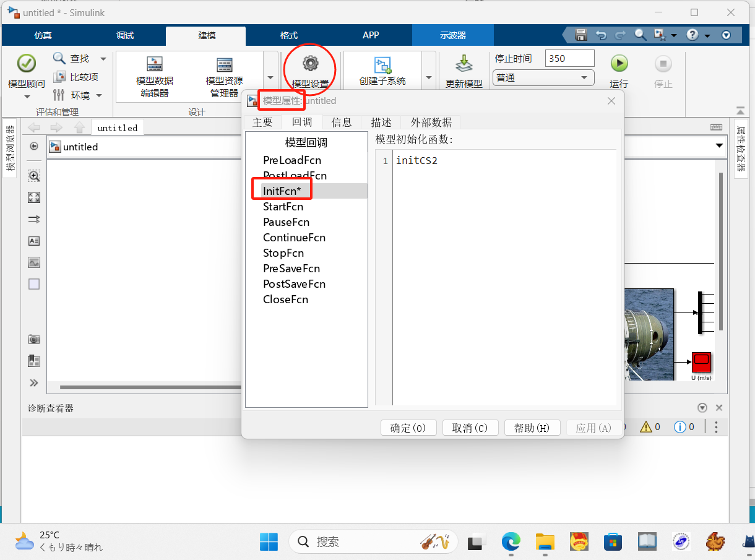Add an area with the square icon in palette
This screenshot has width=755, height=560.
(x=34, y=284)
